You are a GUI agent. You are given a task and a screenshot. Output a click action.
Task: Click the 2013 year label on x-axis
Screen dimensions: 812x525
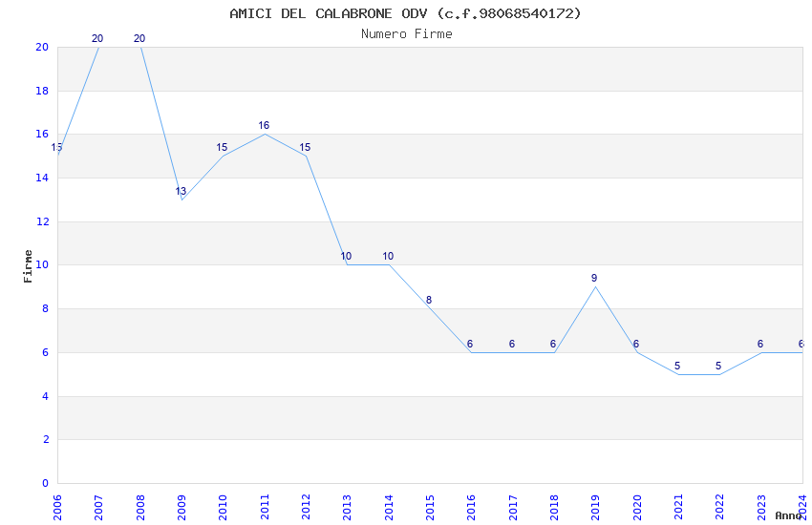pyautogui.click(x=347, y=508)
